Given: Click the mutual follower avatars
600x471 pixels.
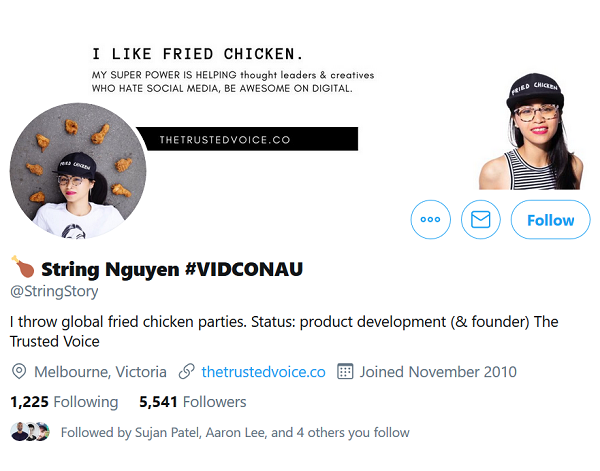Looking at the screenshot, I should coord(30,432).
